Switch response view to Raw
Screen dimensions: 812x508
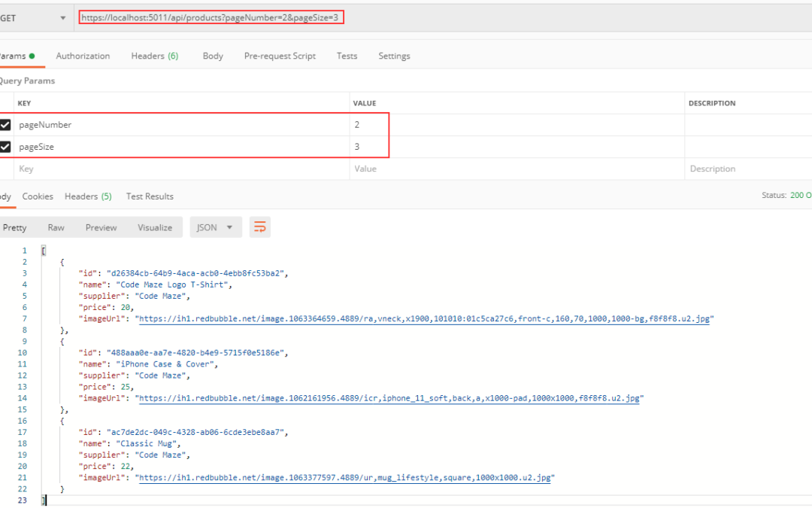[56, 227]
